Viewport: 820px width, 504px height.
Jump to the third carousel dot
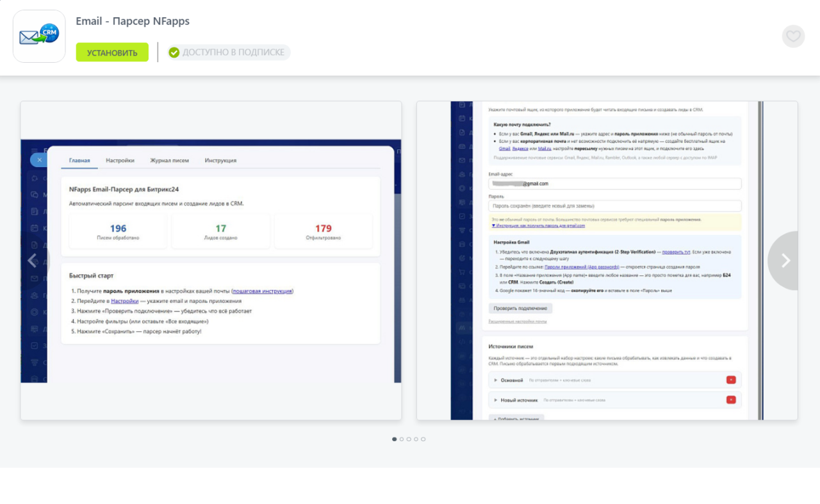(409, 439)
